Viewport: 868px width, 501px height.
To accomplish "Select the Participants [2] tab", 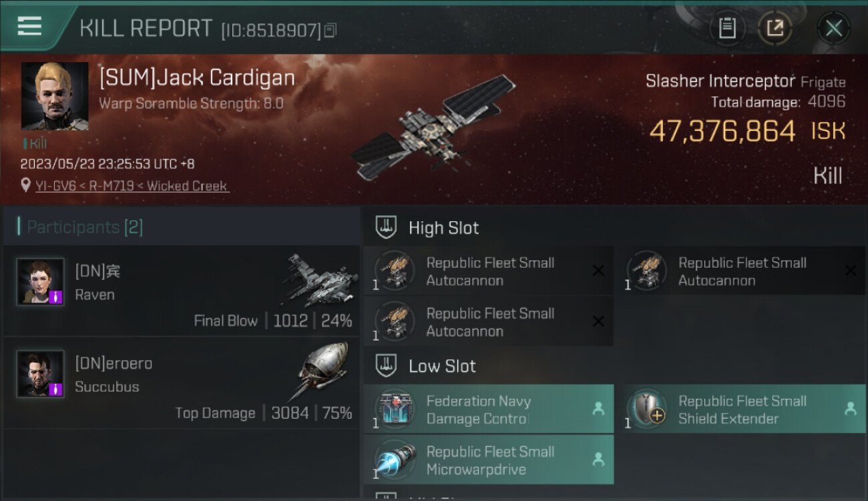I will pos(85,227).
